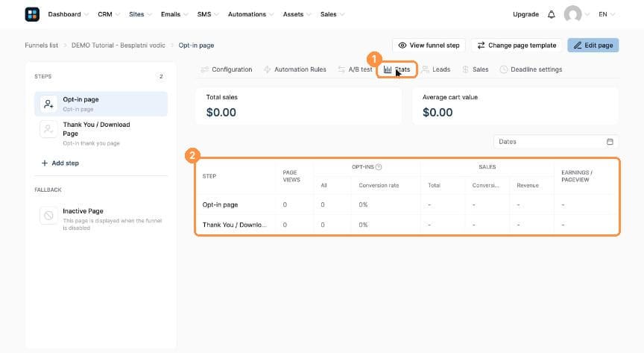The height and width of the screenshot is (353, 644).
Task: Select the Opt-in page step in sidebar
Action: pos(101,104)
